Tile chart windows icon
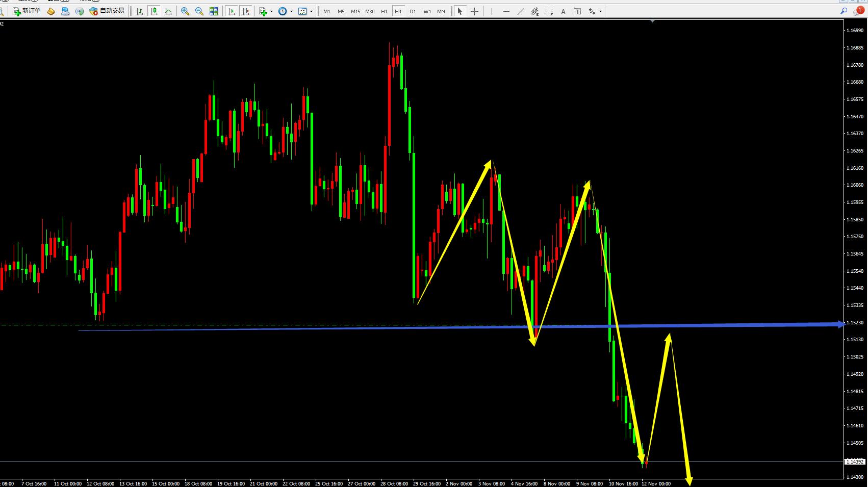 pos(214,11)
